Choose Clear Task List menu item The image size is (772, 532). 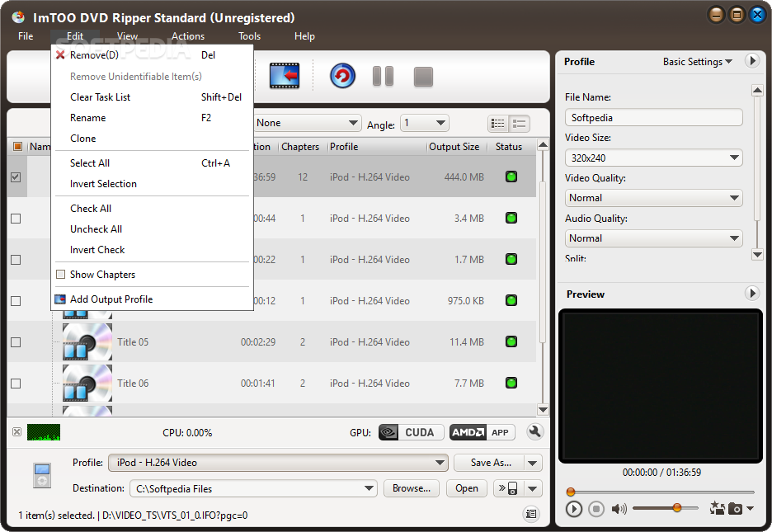152,97
